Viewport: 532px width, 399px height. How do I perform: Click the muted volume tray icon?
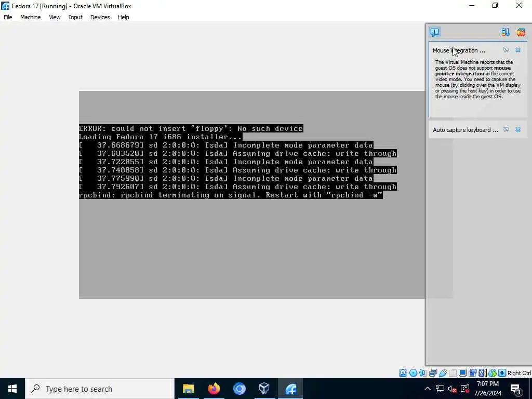pos(453,389)
